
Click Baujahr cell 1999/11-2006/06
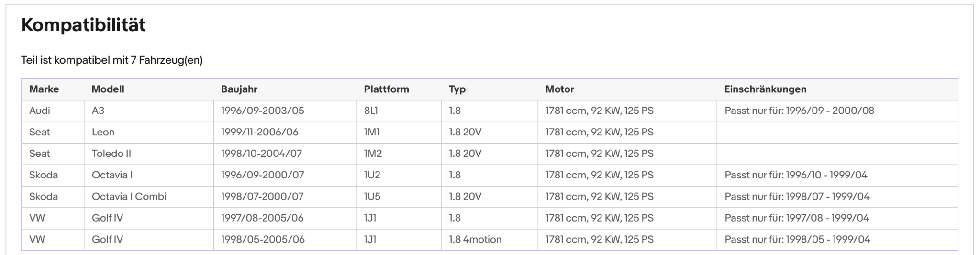285,133
